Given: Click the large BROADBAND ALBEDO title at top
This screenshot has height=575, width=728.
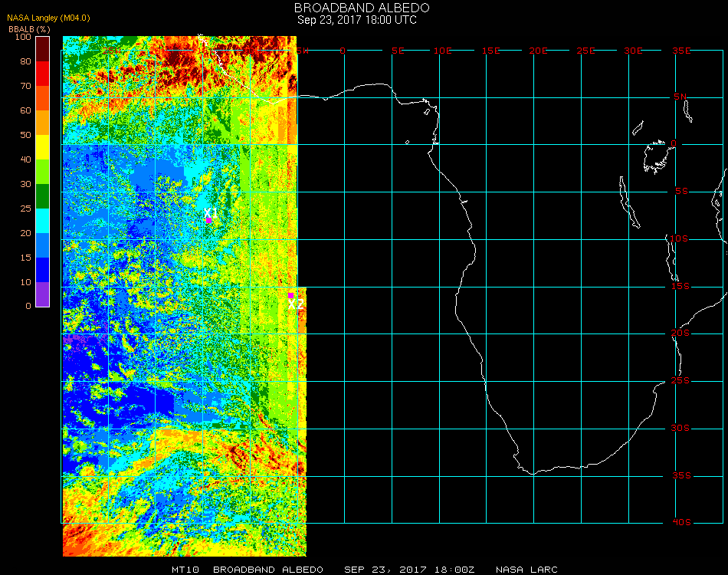Looking at the screenshot, I should pyautogui.click(x=362, y=8).
